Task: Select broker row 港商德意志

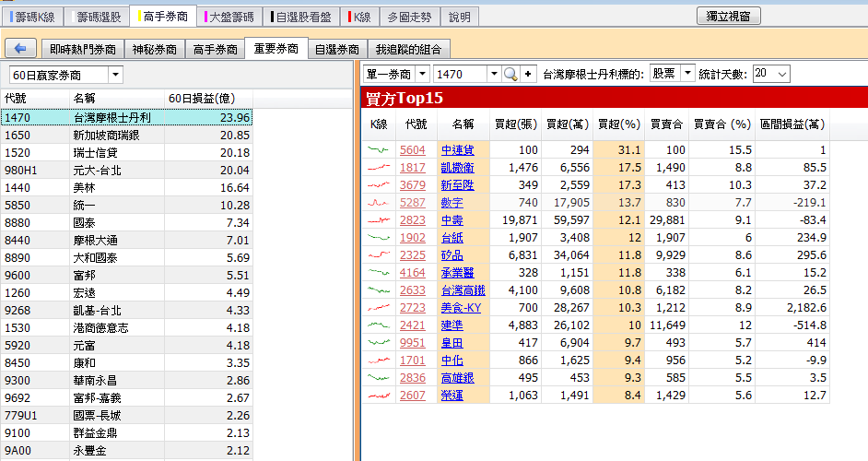Action: [126, 328]
